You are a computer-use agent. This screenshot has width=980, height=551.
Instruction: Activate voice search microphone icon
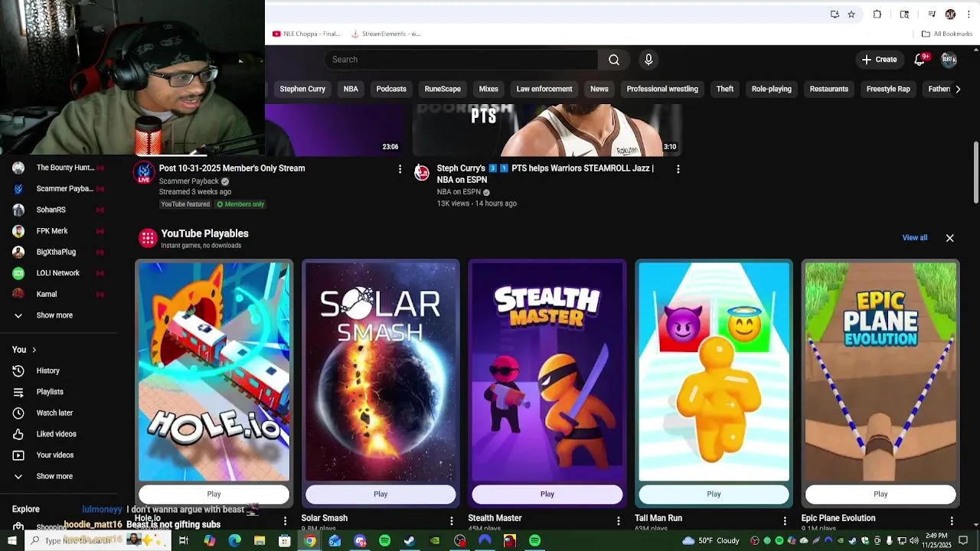click(x=648, y=60)
